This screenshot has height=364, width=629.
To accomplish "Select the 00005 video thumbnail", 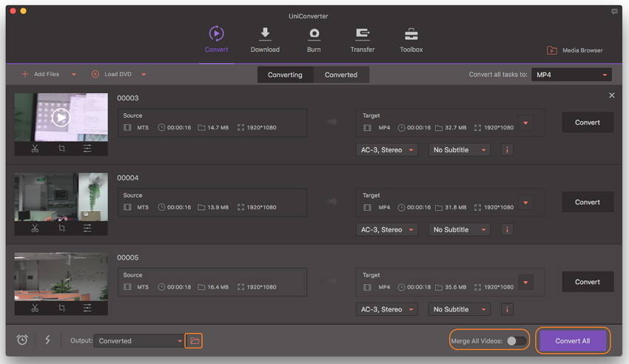I will [61, 277].
